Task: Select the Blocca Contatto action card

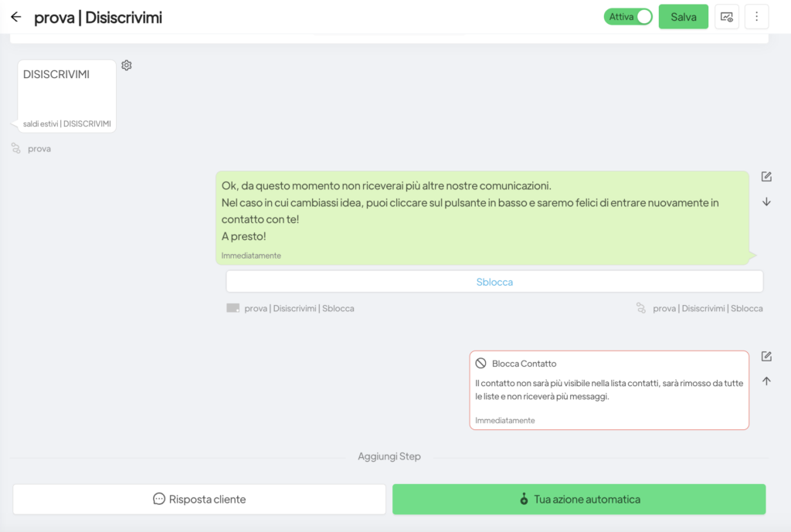Action: tap(609, 390)
